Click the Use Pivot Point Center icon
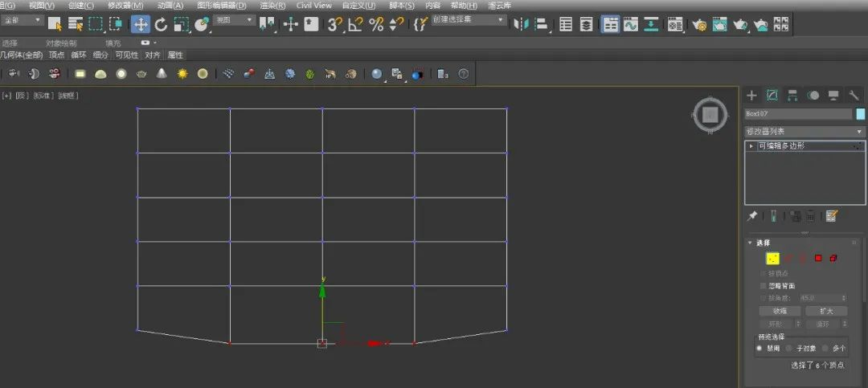 (x=268, y=24)
